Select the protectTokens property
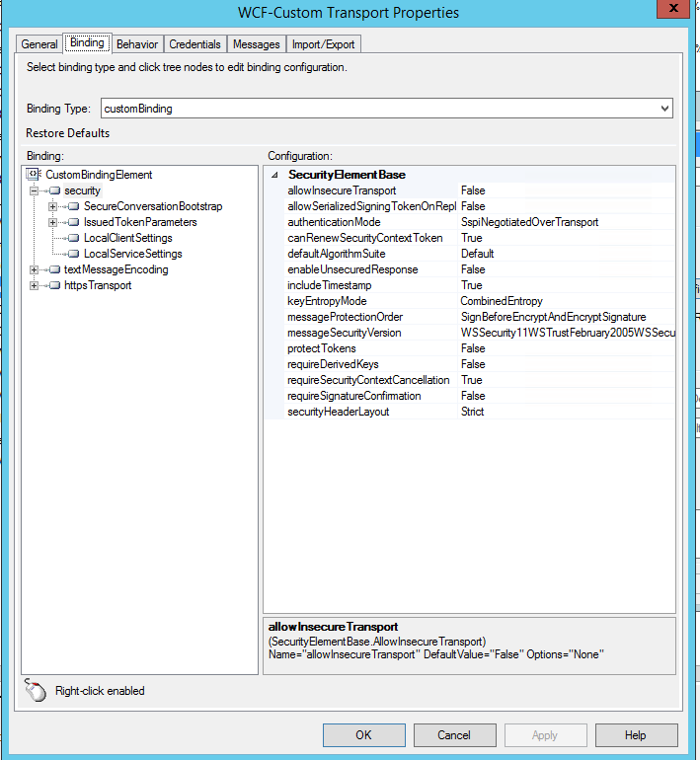 [x=322, y=348]
